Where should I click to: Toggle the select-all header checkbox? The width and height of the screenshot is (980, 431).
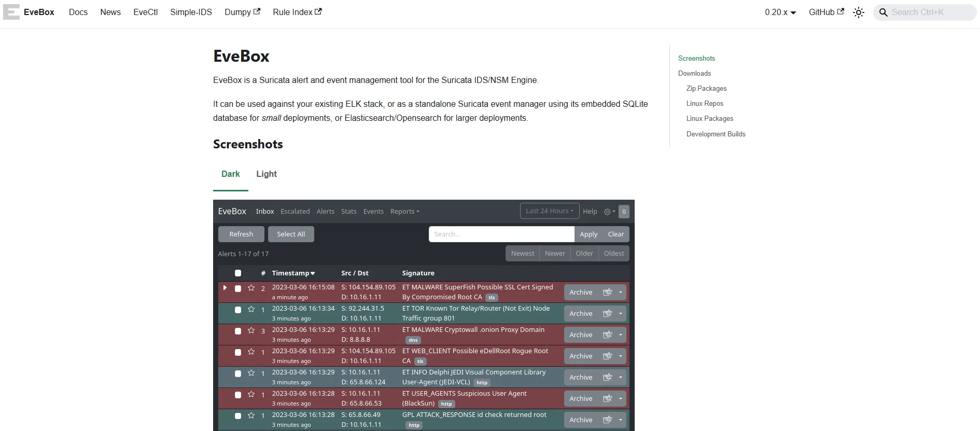[x=238, y=273]
